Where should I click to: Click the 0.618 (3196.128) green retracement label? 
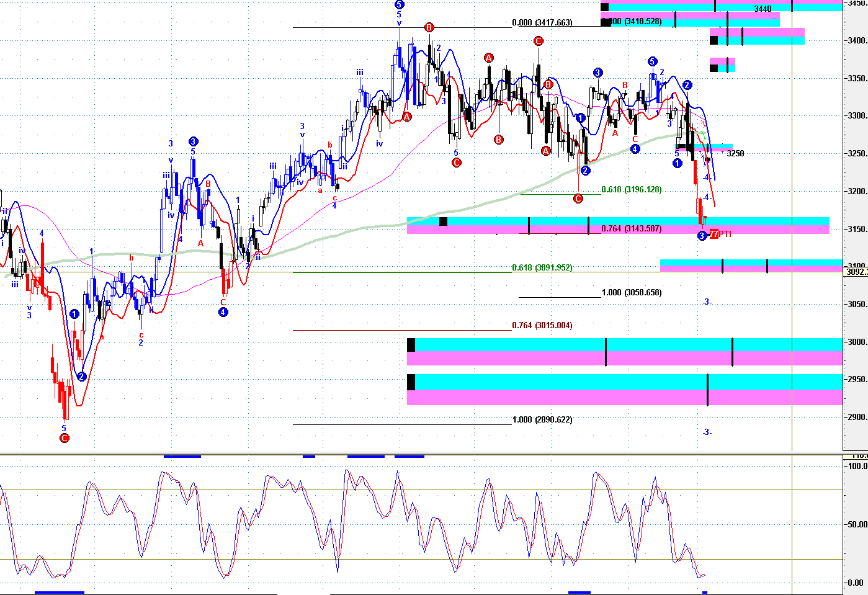click(x=632, y=189)
